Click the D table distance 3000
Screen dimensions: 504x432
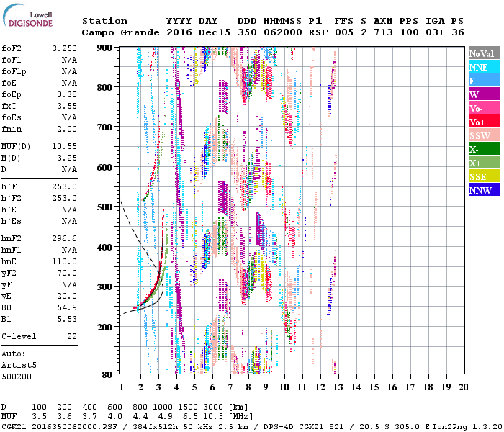(213, 408)
